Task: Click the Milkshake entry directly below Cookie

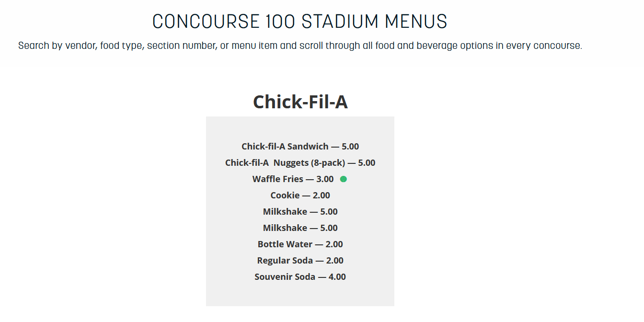Action: 300,212
